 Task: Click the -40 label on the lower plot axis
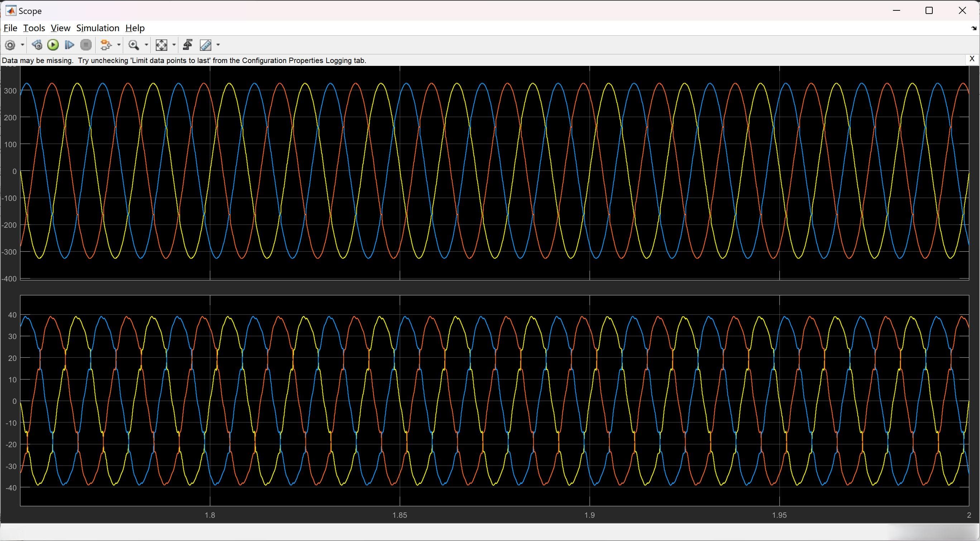(11, 488)
